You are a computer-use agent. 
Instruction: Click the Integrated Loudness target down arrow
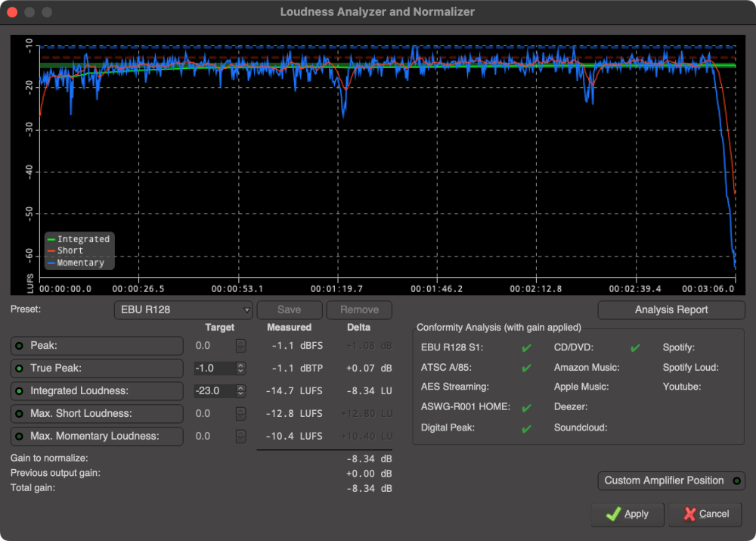(240, 394)
